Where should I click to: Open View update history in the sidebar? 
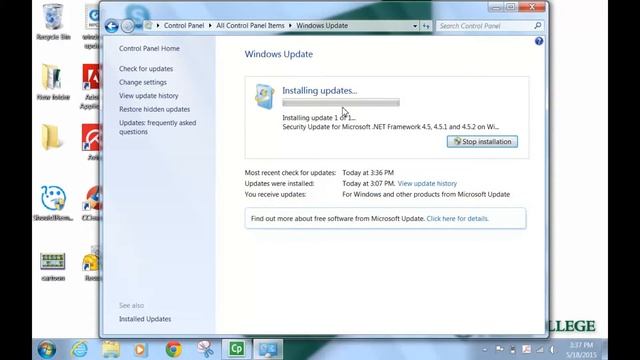pos(149,96)
